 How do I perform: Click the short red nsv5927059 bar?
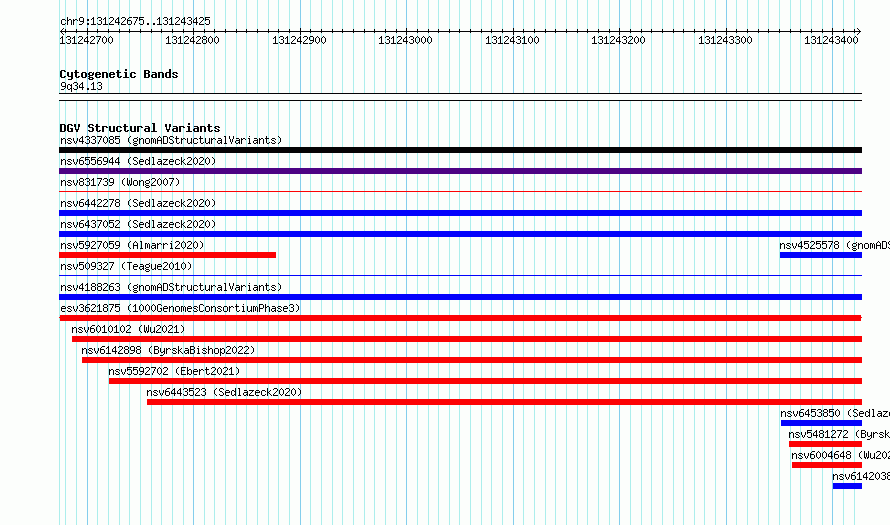click(x=167, y=255)
